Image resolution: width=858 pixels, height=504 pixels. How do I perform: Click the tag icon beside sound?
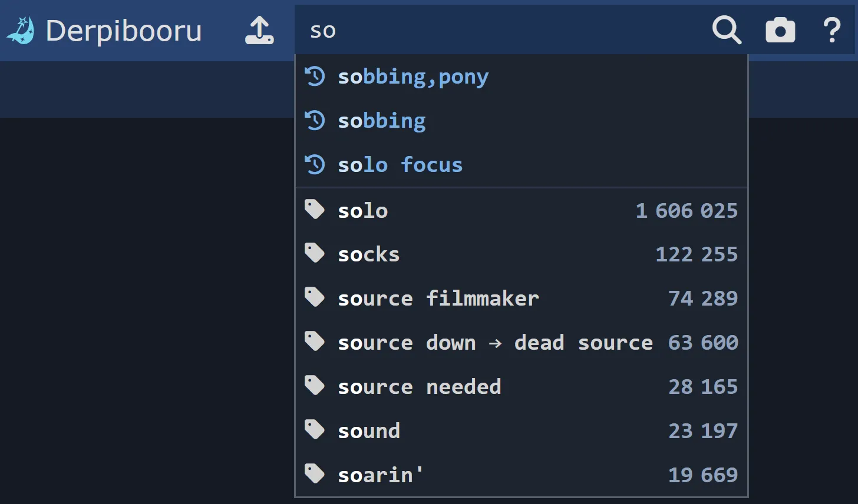coord(314,429)
